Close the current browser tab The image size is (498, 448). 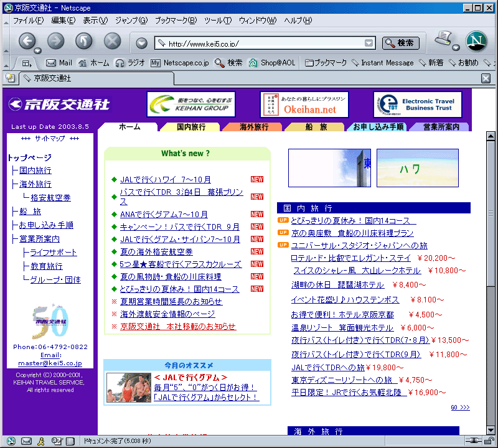coord(486,78)
